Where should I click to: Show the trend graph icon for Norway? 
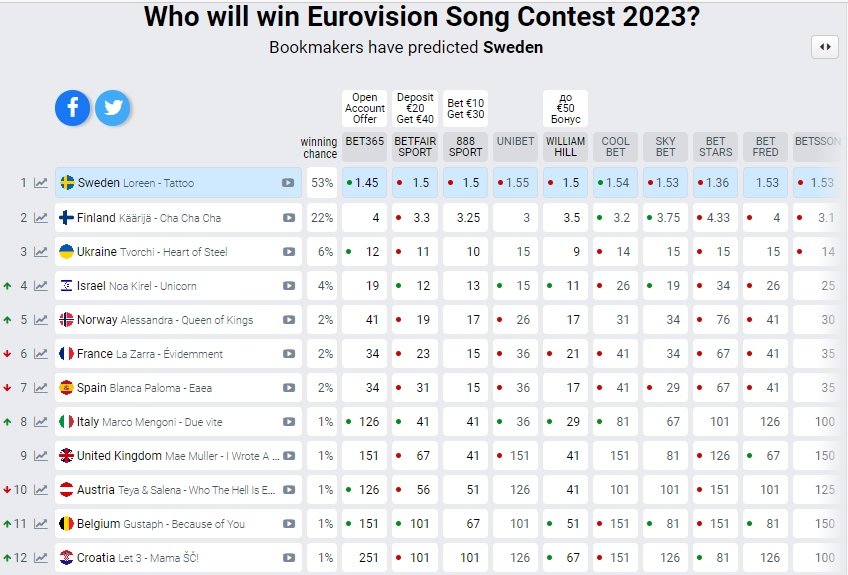tap(41, 320)
